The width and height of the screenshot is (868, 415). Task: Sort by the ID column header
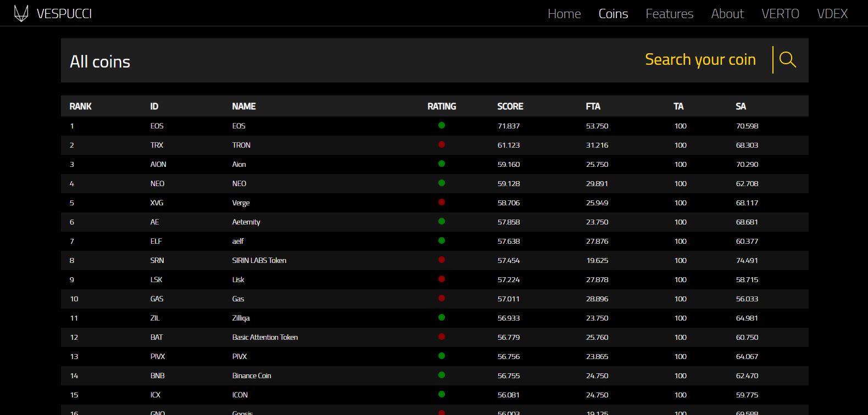(x=154, y=106)
